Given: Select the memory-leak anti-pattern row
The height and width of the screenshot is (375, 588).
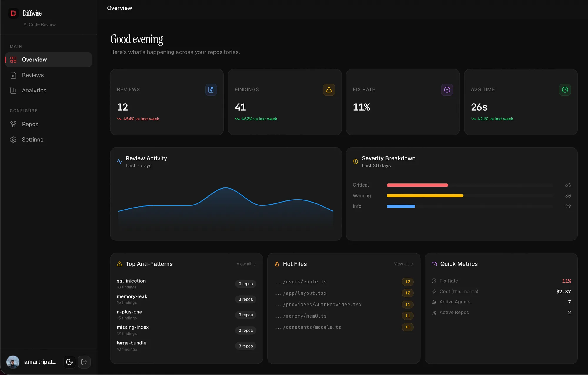Looking at the screenshot, I should click(x=186, y=299).
